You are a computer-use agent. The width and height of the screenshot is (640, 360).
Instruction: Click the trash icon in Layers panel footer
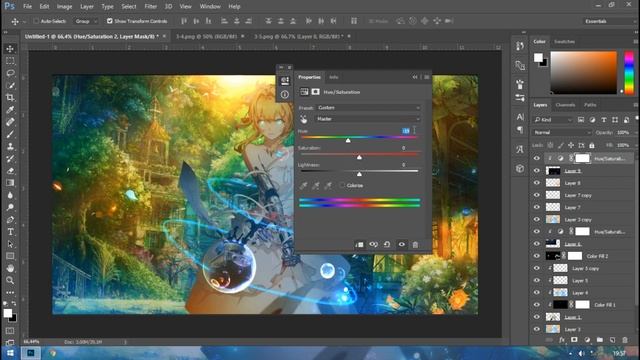coord(625,340)
